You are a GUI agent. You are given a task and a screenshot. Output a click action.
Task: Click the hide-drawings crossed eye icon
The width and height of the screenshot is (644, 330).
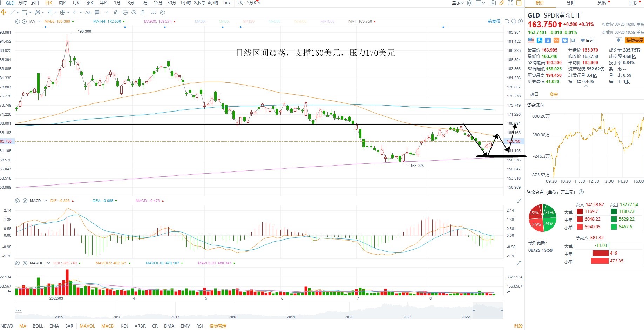point(134,12)
